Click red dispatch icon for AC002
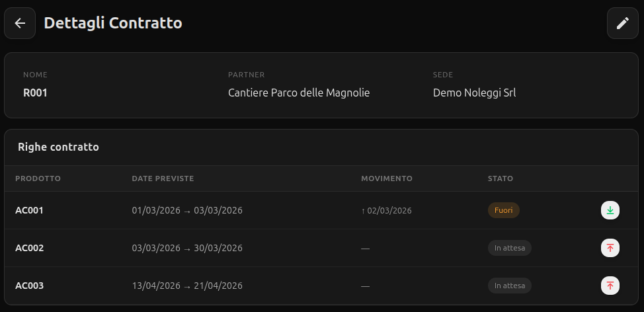This screenshot has height=312, width=644. click(610, 248)
